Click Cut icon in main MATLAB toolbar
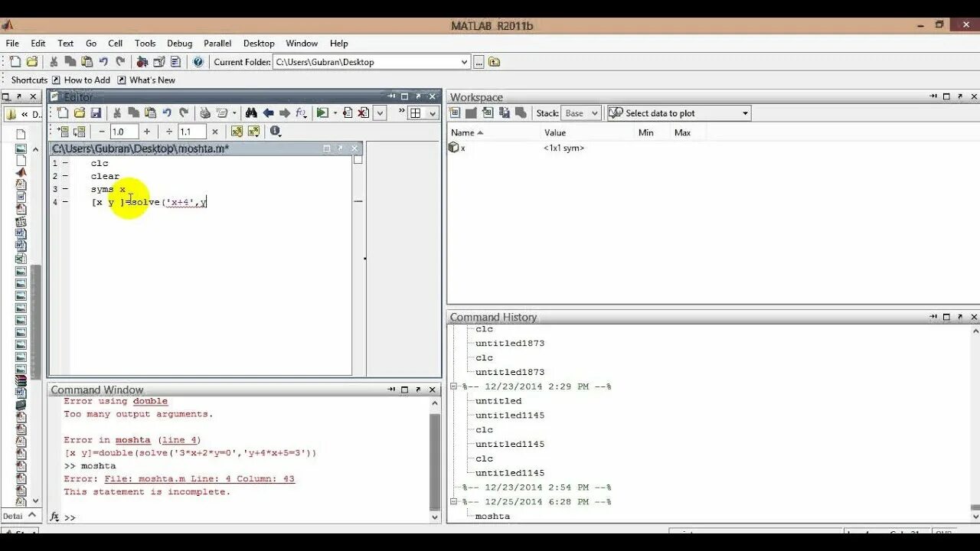The width and height of the screenshot is (980, 551). coord(54,62)
